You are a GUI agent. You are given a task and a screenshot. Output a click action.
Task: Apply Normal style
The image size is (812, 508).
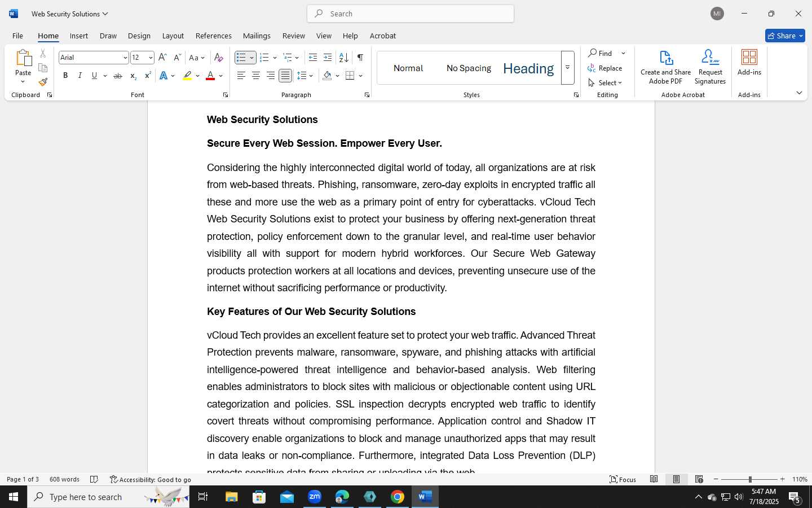(x=408, y=68)
